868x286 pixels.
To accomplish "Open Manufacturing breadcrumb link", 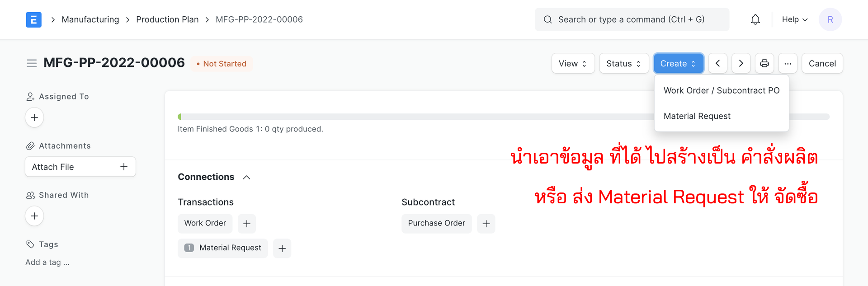I will (x=90, y=19).
